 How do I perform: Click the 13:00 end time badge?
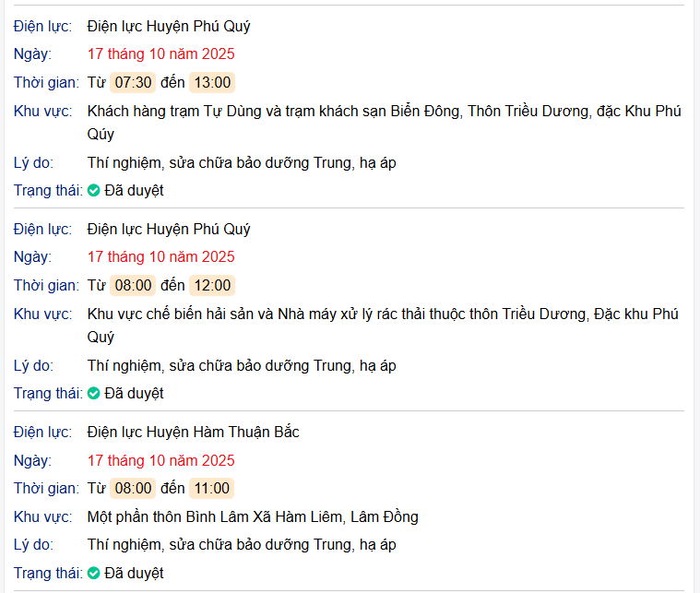[212, 82]
